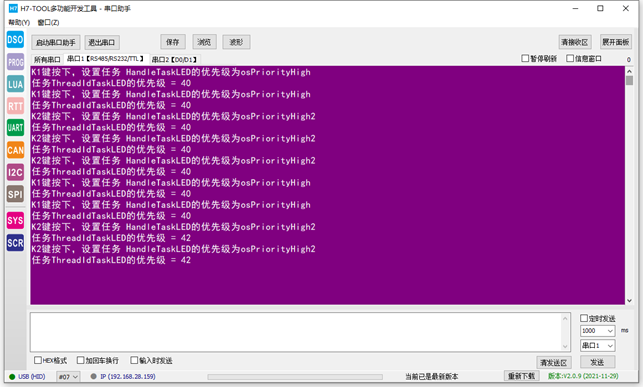Toggle 输入时发送 checkbox
Image resolution: width=643 pixels, height=387 pixels.
(x=134, y=360)
